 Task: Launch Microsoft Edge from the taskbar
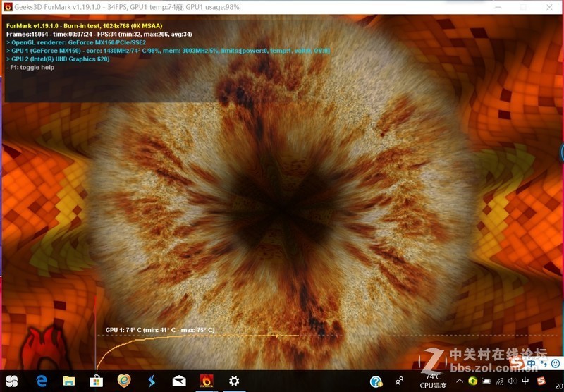pos(42,381)
